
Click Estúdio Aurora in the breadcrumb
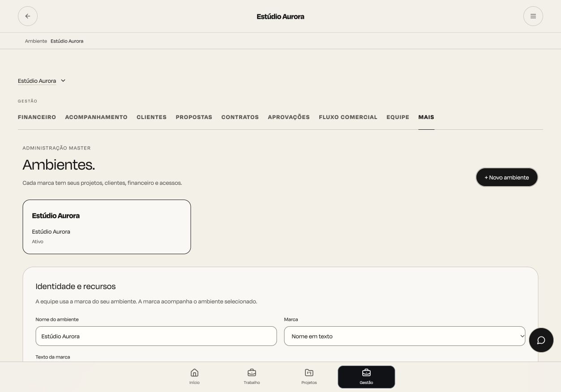[x=67, y=41]
